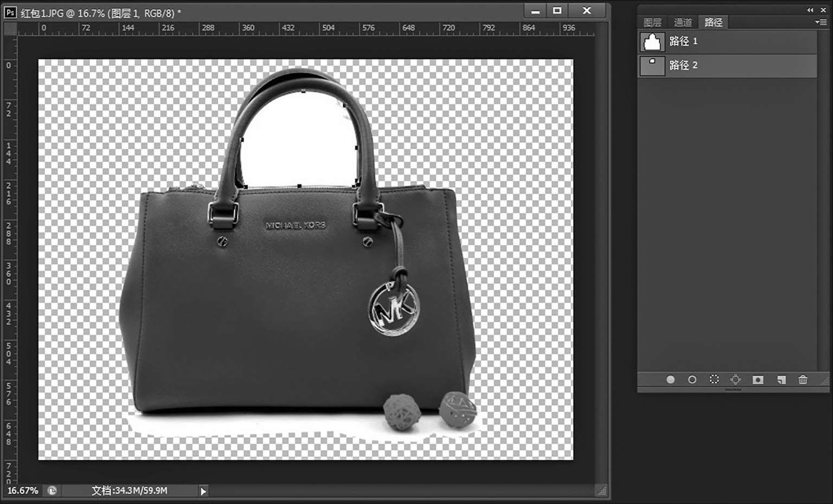The height and width of the screenshot is (504, 833).
Task: Click the document title 红包1.JPG
Action: point(42,13)
